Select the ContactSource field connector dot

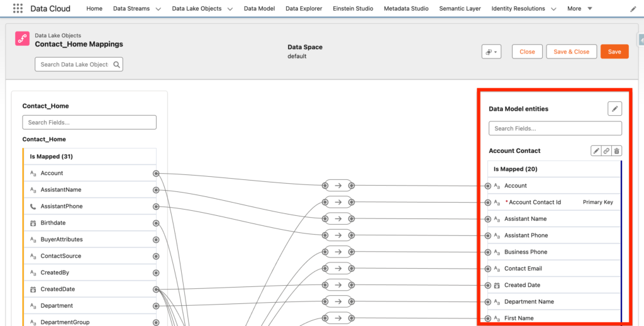point(156,256)
